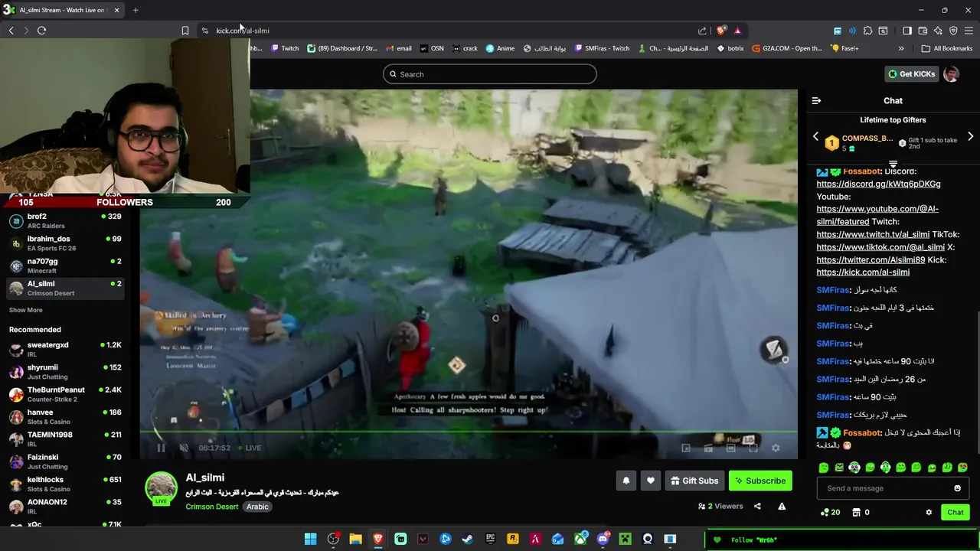The height and width of the screenshot is (551, 980).
Task: Open TheBurntPeanut recommended channel
Action: (x=66, y=395)
